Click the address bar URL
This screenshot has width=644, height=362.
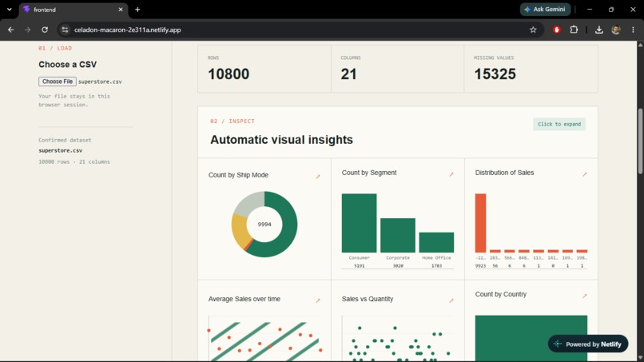point(127,30)
